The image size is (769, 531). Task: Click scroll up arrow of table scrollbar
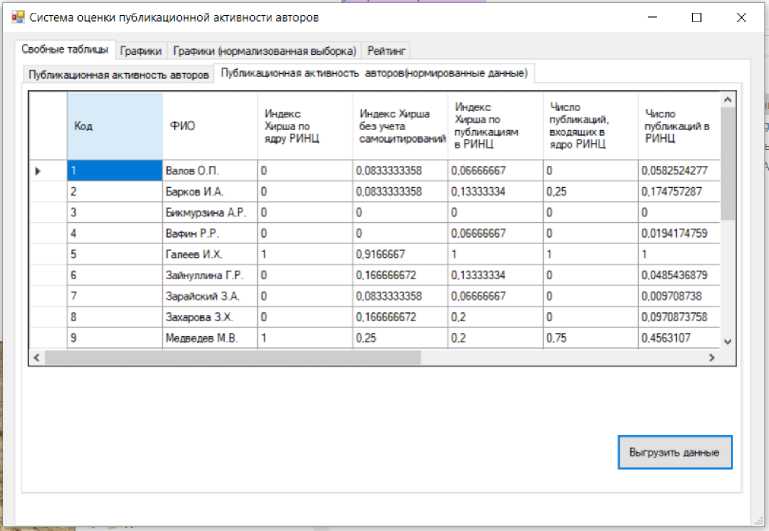pos(728,100)
